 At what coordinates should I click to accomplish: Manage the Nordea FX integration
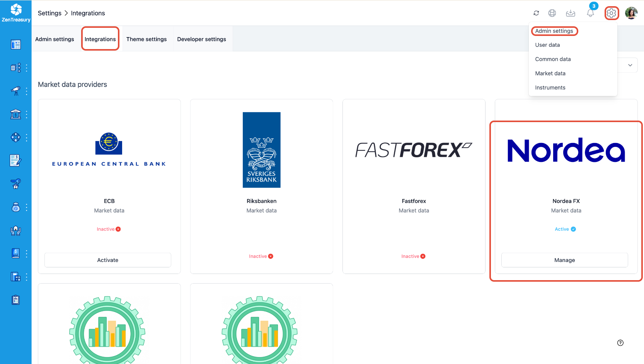[565, 260]
